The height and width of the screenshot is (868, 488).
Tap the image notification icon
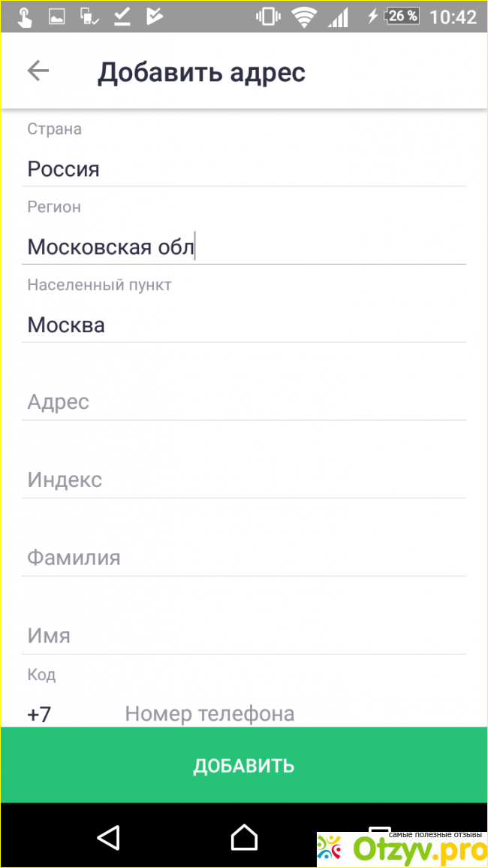(x=57, y=17)
